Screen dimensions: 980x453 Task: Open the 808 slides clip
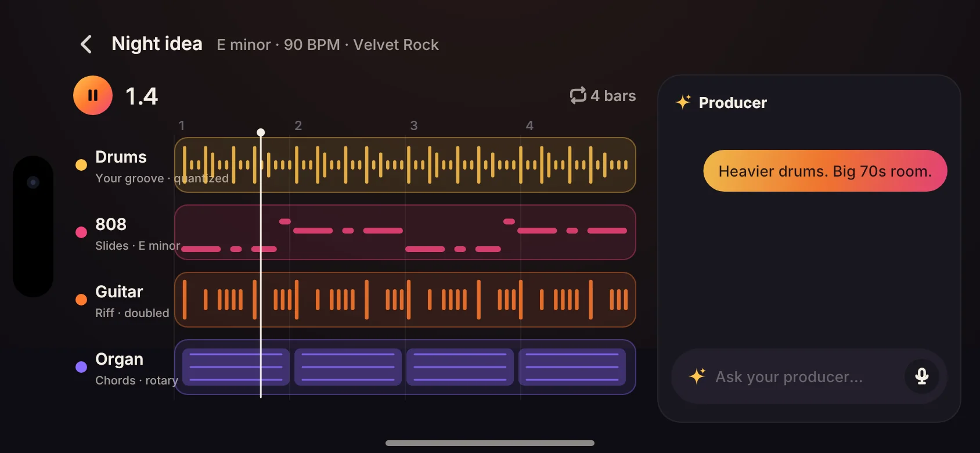[405, 232]
